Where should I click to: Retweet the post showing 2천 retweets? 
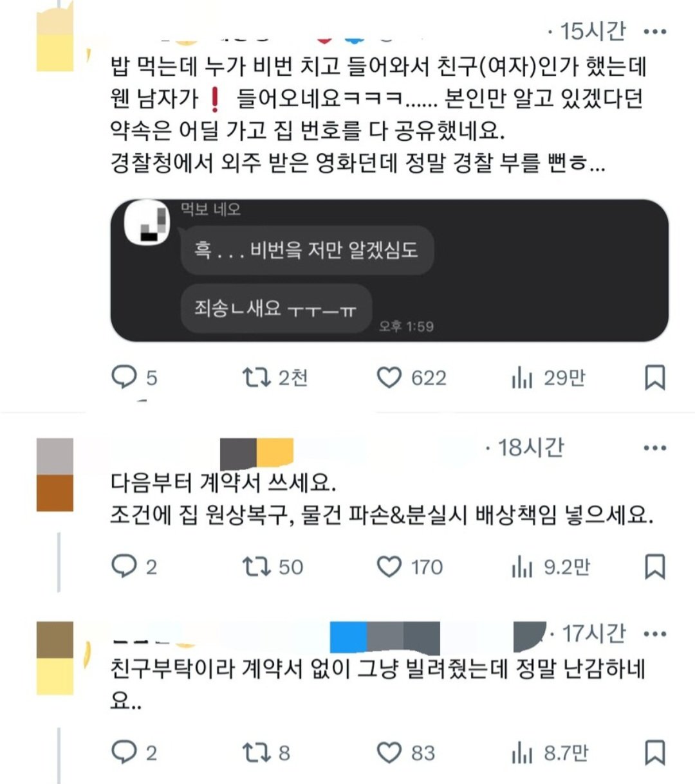(275, 378)
